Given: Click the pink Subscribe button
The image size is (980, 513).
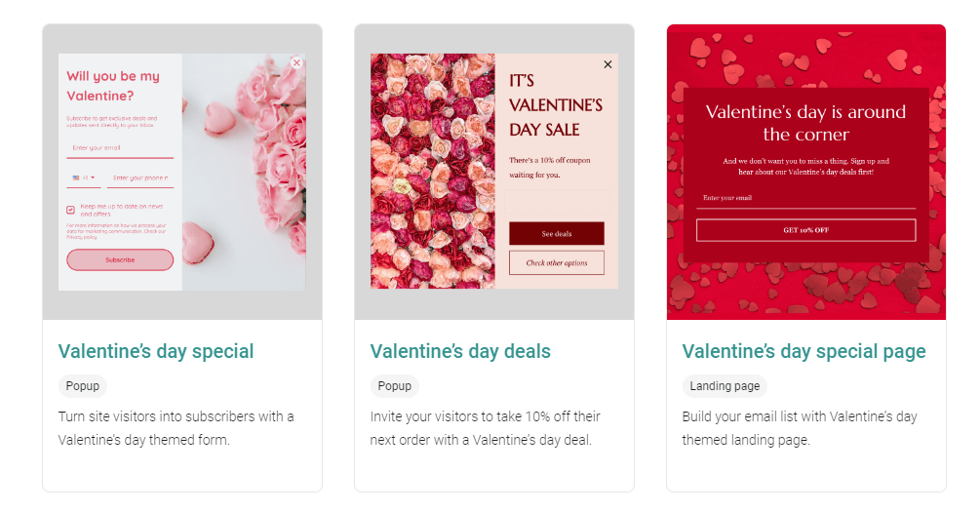Looking at the screenshot, I should 120,260.
